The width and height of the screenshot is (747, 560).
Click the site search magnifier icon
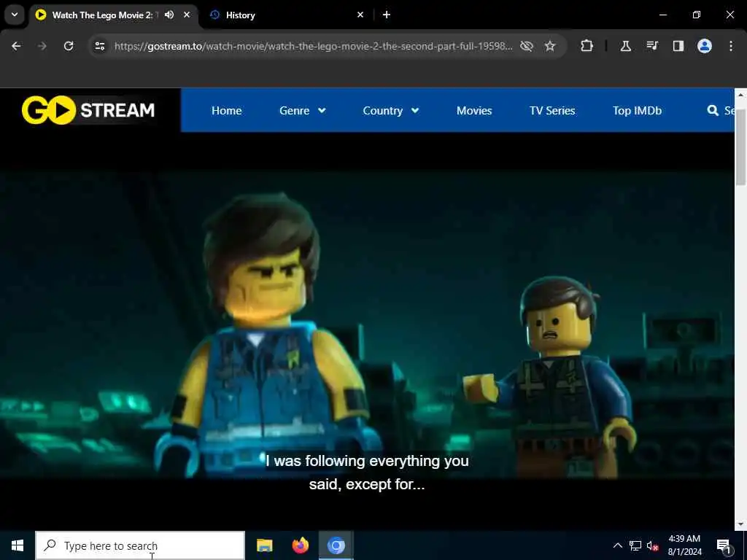[713, 111]
